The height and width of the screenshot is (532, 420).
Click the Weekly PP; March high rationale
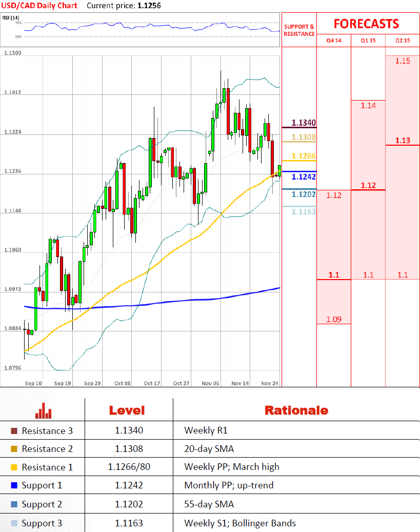tap(232, 467)
